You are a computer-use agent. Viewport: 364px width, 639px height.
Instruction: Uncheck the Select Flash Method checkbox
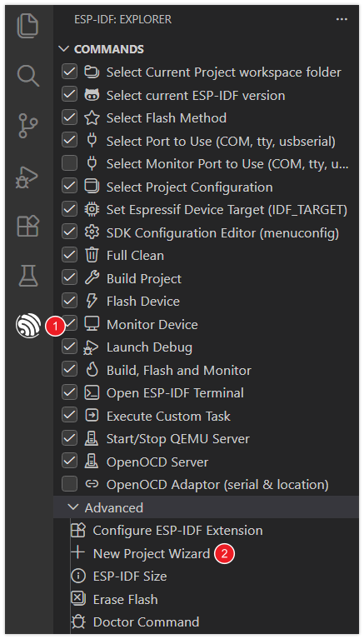[x=69, y=117]
